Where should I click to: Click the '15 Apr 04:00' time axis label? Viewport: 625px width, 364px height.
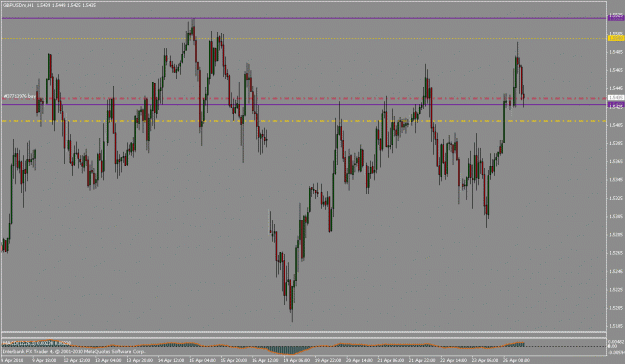click(202, 360)
